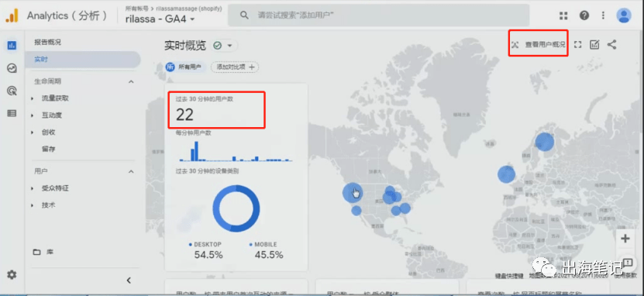
Task: Open the Google apps grid icon
Action: pos(563,15)
